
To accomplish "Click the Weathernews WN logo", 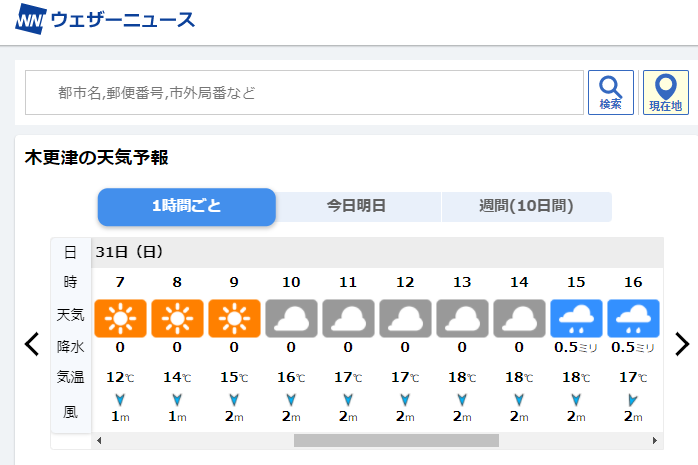I will click(30, 19).
